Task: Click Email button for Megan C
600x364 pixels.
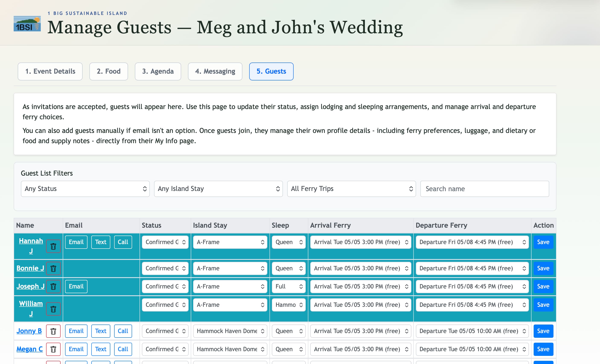Action: coord(76,349)
